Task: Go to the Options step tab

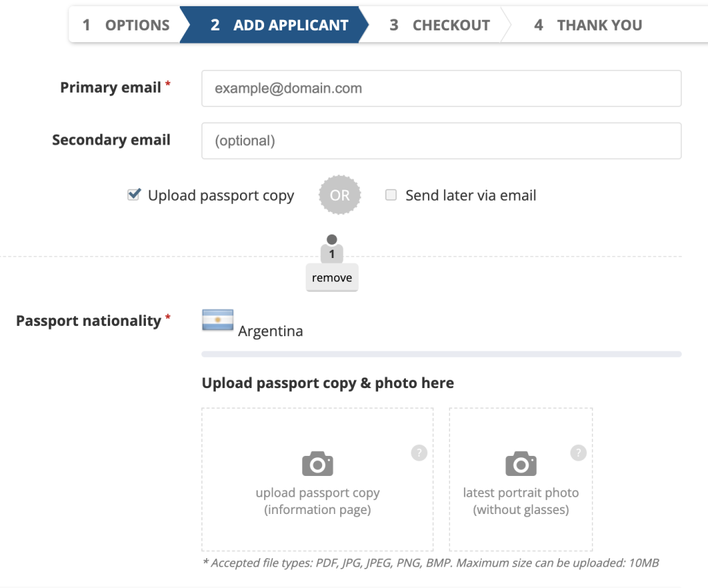Action: pos(126,25)
